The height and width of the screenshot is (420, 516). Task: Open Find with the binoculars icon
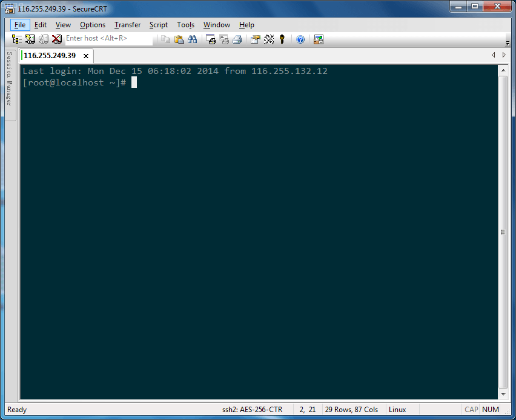pos(193,39)
